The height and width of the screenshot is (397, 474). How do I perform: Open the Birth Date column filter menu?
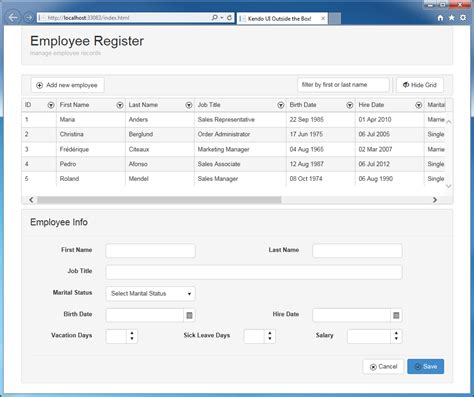(x=350, y=105)
